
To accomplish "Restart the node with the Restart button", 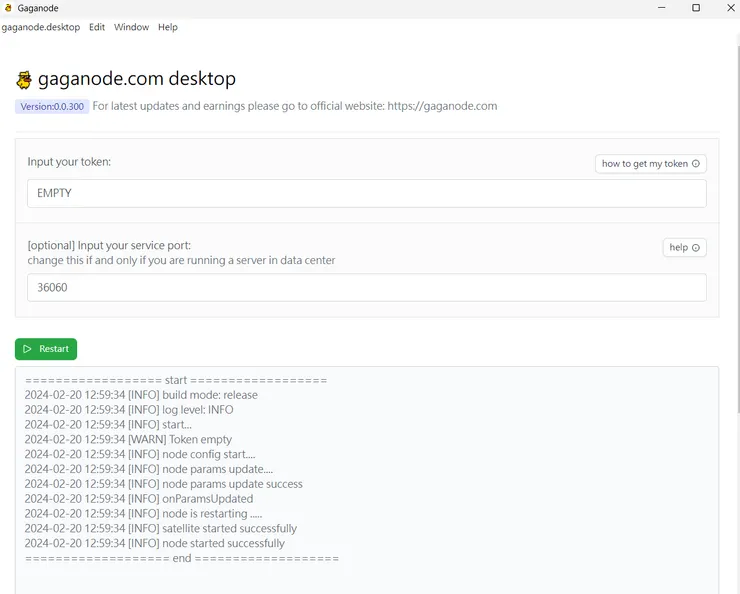I will [46, 349].
